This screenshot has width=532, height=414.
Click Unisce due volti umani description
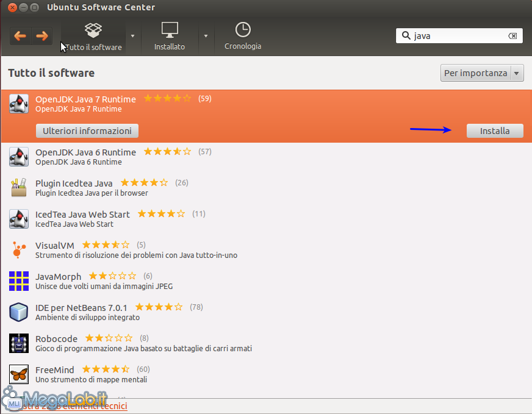pyautogui.click(x=104, y=287)
